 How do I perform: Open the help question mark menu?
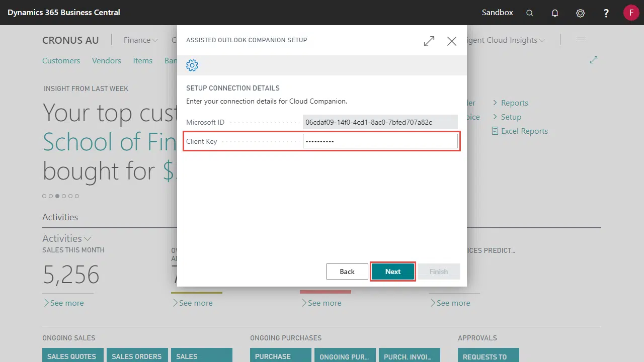click(x=606, y=13)
